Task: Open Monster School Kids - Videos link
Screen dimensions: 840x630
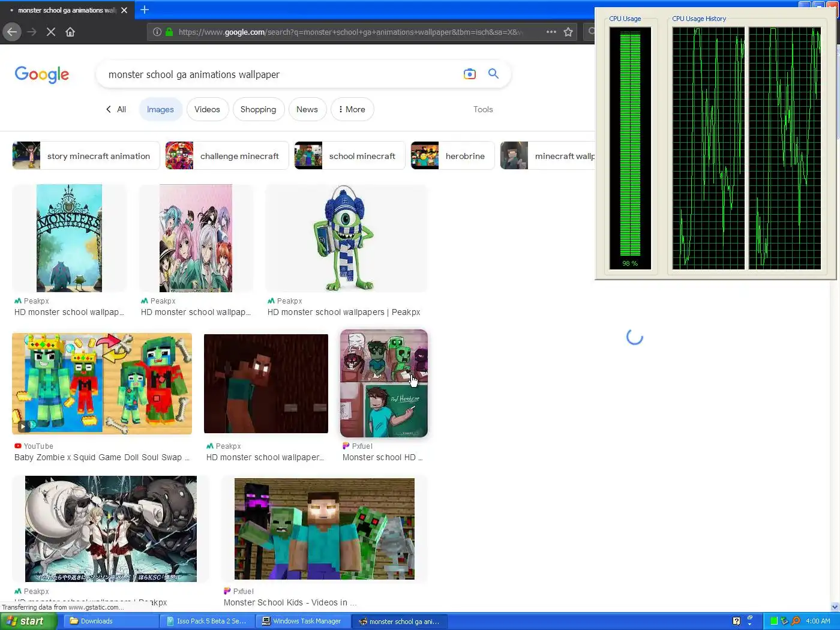Action: pyautogui.click(x=290, y=602)
